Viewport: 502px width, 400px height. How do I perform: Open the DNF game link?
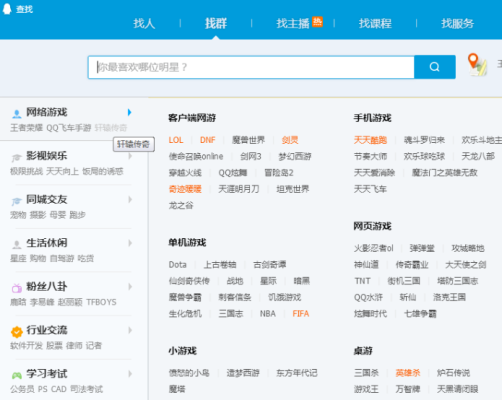coord(207,140)
